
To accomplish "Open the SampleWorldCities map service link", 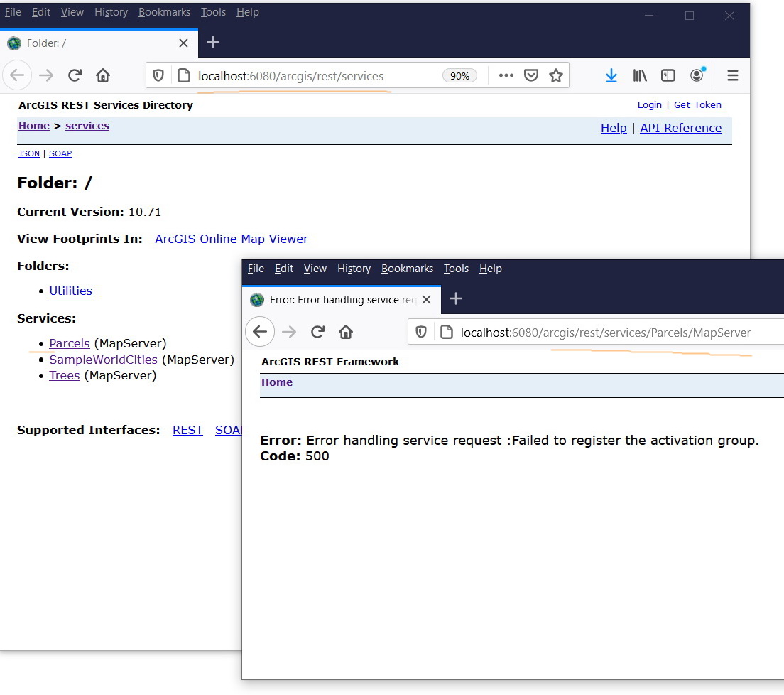I will click(103, 360).
